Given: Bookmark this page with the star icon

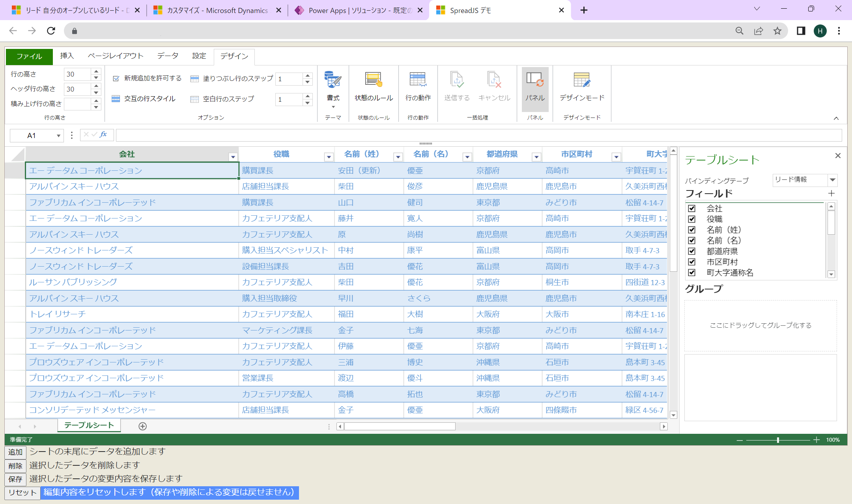Looking at the screenshot, I should 777,31.
